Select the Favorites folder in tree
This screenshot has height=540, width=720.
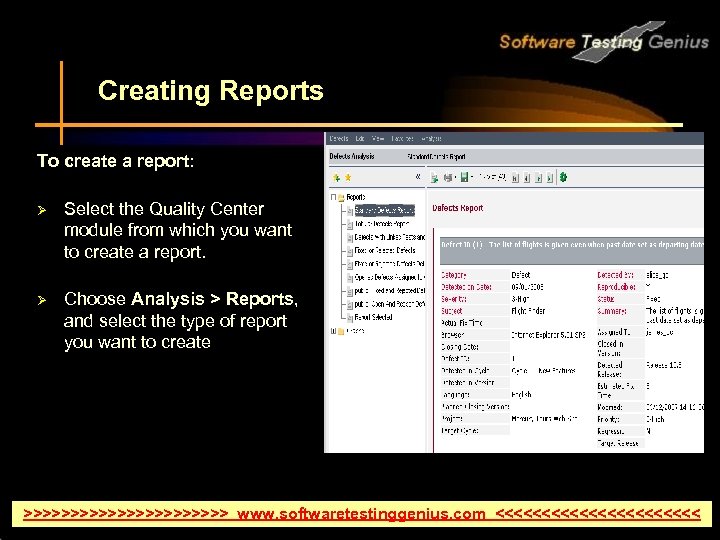[x=355, y=331]
